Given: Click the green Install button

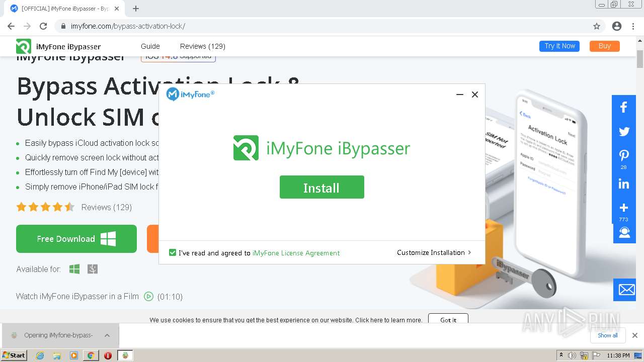Looking at the screenshot, I should pyautogui.click(x=321, y=187).
